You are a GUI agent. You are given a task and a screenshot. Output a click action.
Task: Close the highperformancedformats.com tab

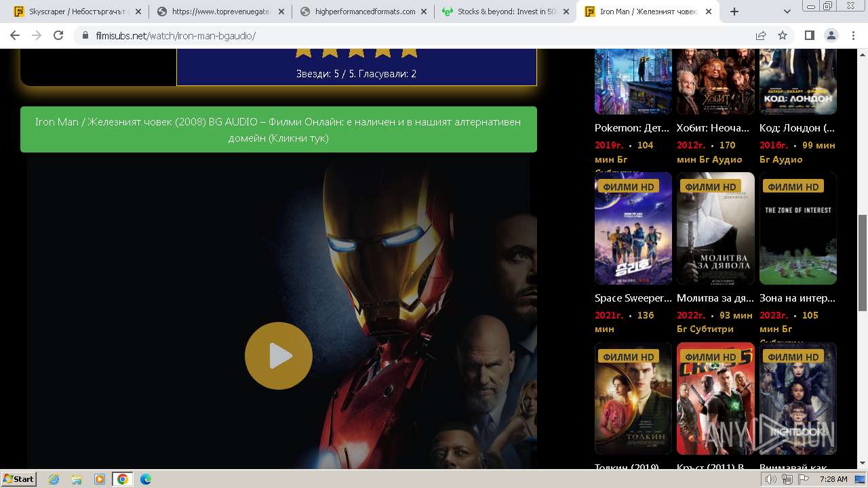tap(424, 12)
